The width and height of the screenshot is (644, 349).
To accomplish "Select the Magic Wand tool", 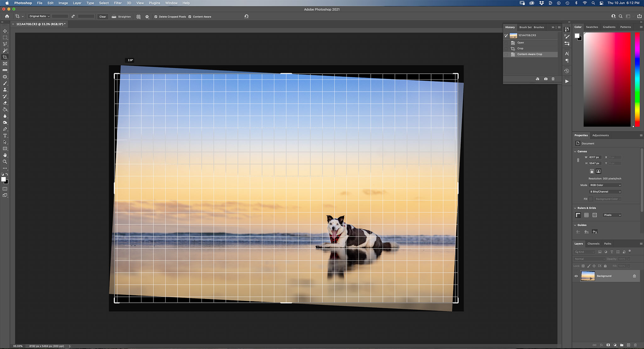I will point(5,51).
